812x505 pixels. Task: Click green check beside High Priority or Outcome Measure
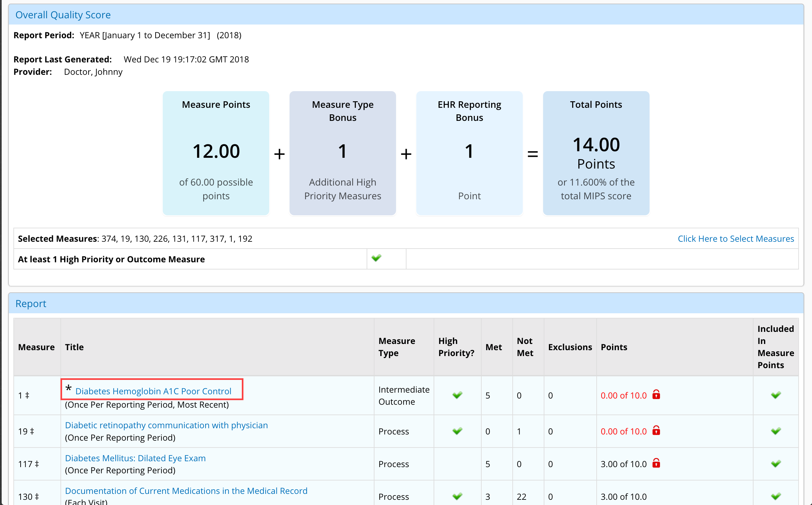pos(376,258)
